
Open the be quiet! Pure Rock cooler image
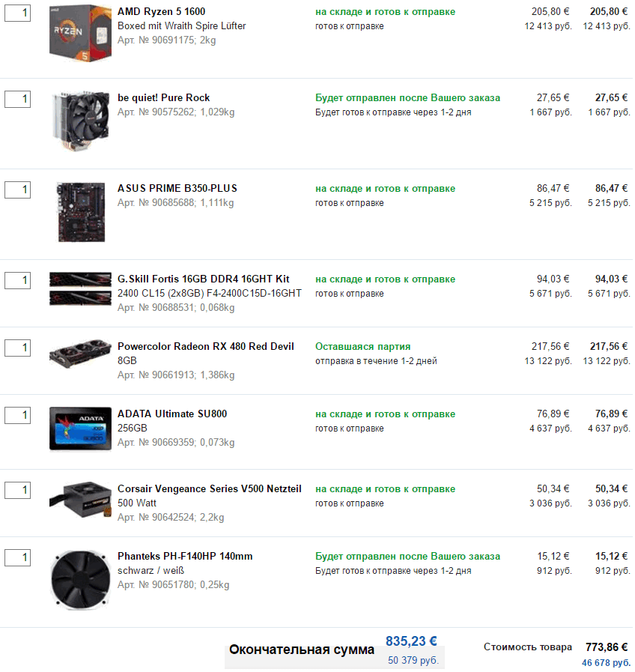[x=80, y=121]
